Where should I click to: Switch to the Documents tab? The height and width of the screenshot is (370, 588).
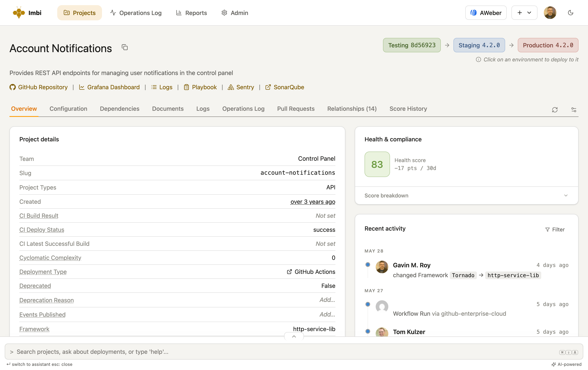tap(168, 109)
